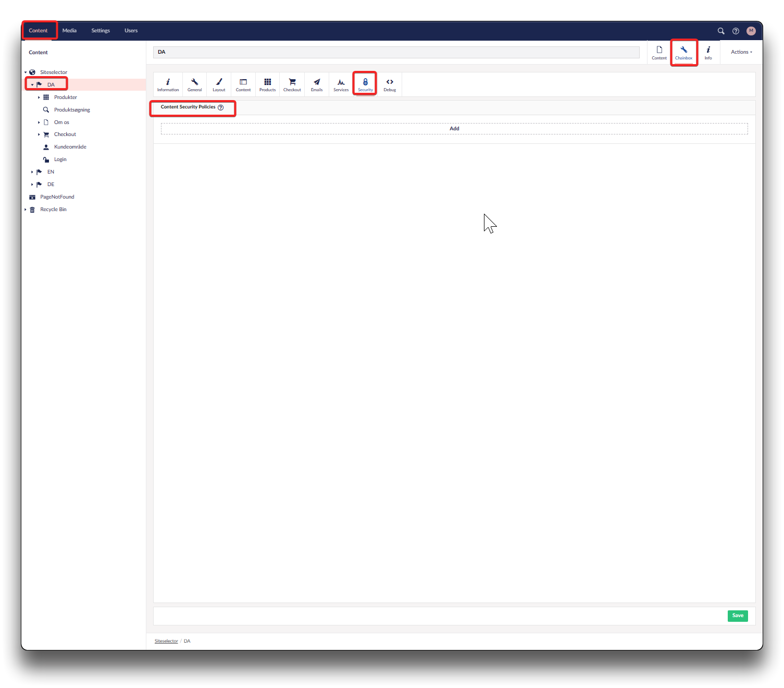Open the Actions dropdown
Image resolution: width=784 pixels, height=688 pixels.
click(x=741, y=52)
